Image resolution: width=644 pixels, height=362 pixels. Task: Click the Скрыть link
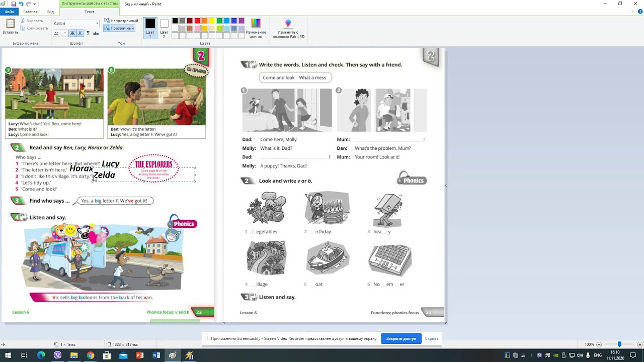(x=432, y=338)
